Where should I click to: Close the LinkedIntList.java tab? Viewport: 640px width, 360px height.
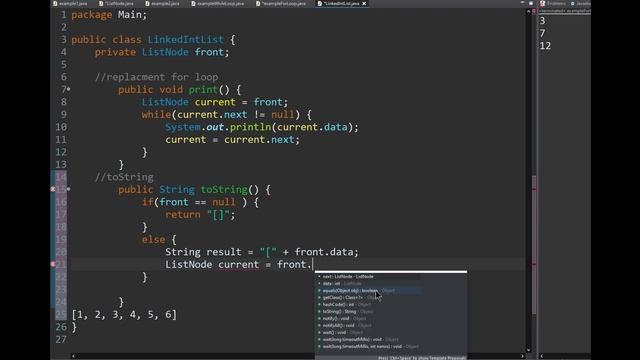(x=364, y=3)
